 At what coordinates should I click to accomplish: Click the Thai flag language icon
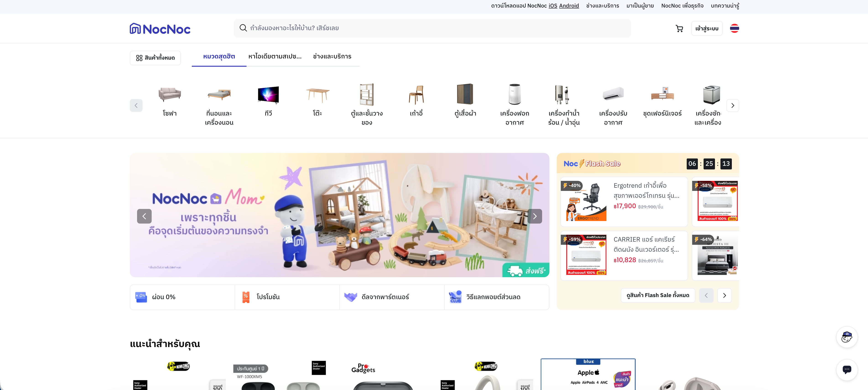click(x=734, y=28)
